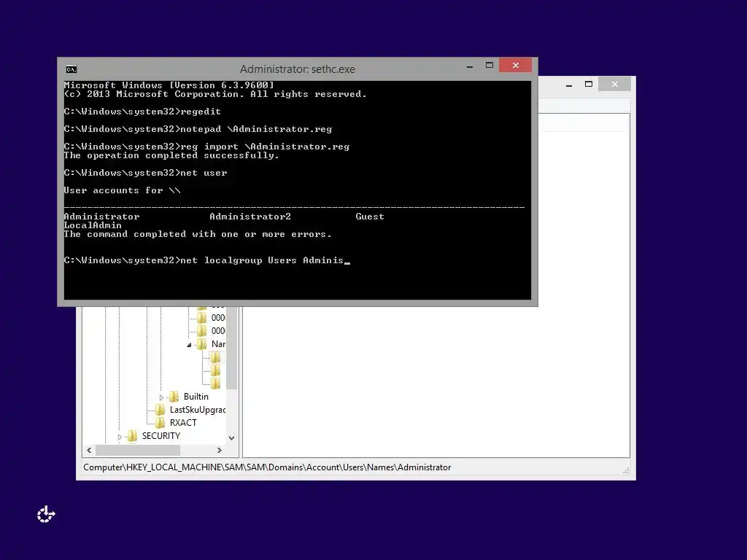Viewport: 747px width, 560px height.
Task: Click the 'Administrator: sethc.exe' window title
Action: (x=298, y=69)
